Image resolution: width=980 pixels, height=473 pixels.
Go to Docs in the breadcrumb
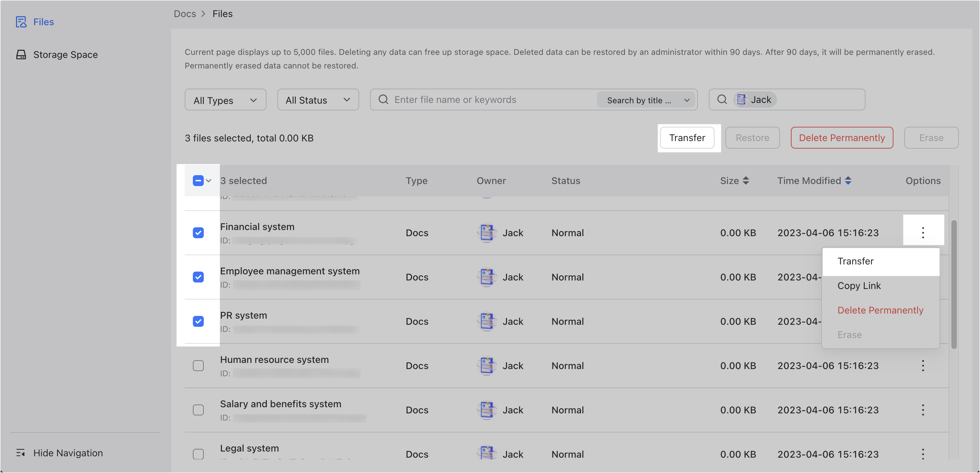click(x=185, y=14)
